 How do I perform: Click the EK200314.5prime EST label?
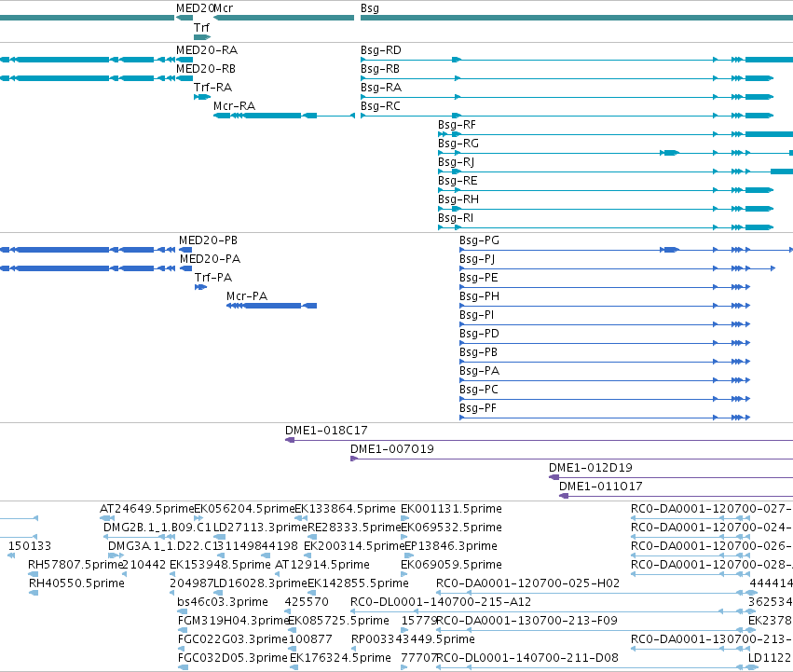[x=354, y=546]
